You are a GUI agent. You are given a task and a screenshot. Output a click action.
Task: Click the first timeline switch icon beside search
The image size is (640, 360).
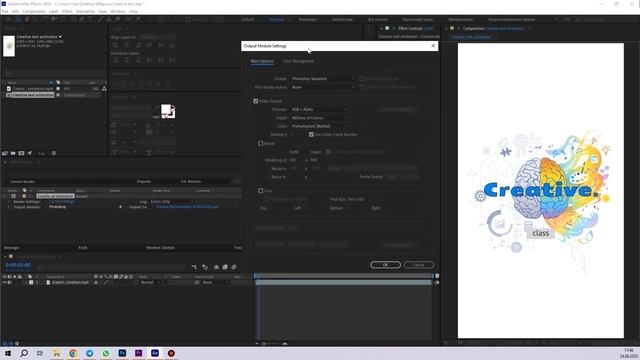pyautogui.click(x=194, y=267)
